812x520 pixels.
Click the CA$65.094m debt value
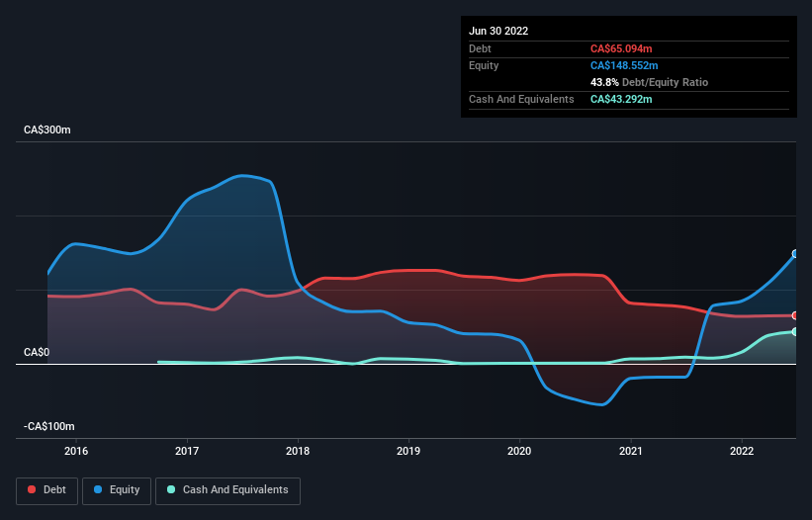click(x=621, y=48)
